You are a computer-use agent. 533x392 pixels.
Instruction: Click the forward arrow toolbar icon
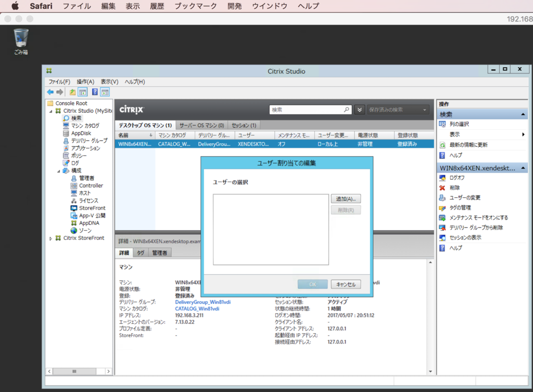pyautogui.click(x=60, y=92)
